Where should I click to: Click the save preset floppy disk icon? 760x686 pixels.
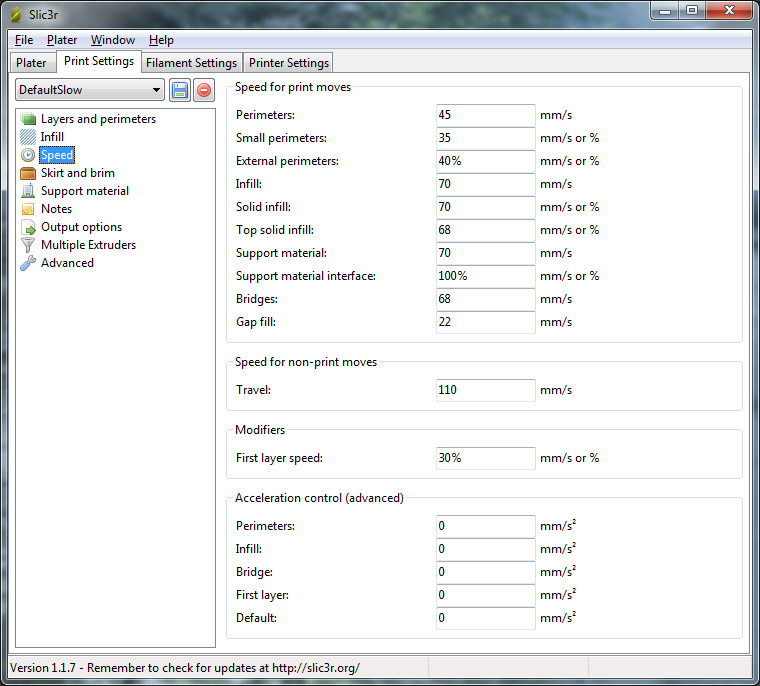(x=180, y=90)
